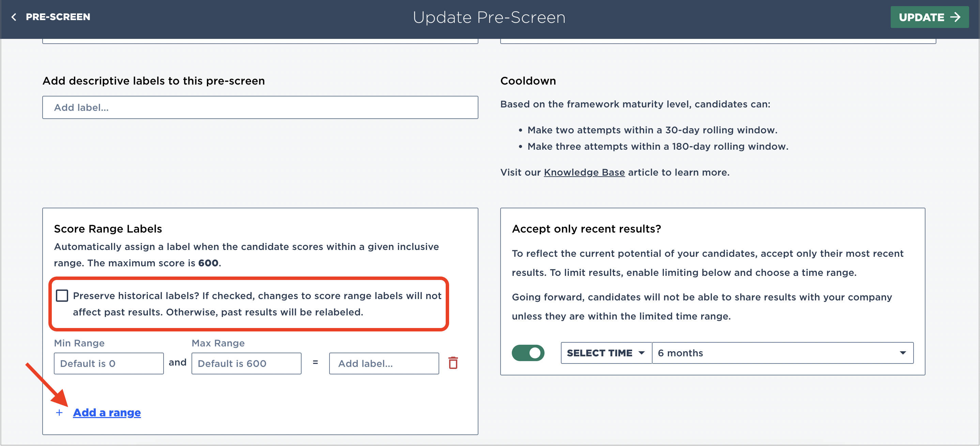
Task: Open the Knowledge Base article link
Action: pyautogui.click(x=584, y=172)
